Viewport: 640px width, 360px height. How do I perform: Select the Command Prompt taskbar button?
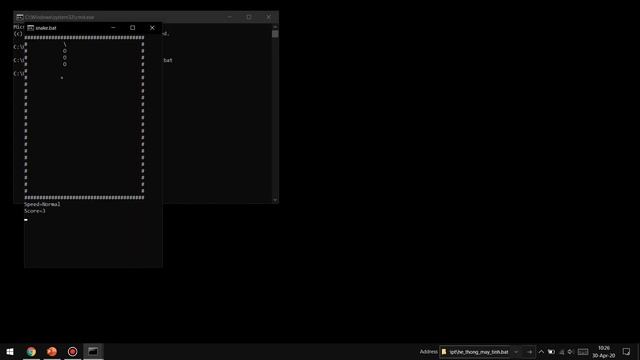(x=93, y=351)
